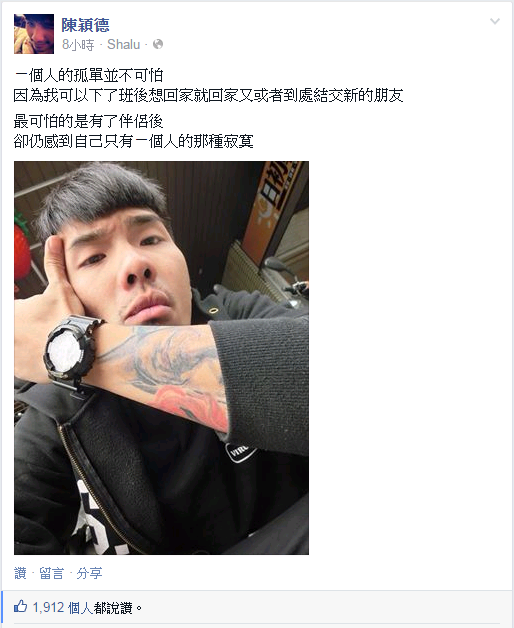Click the orange signboard in the photo

(272, 208)
